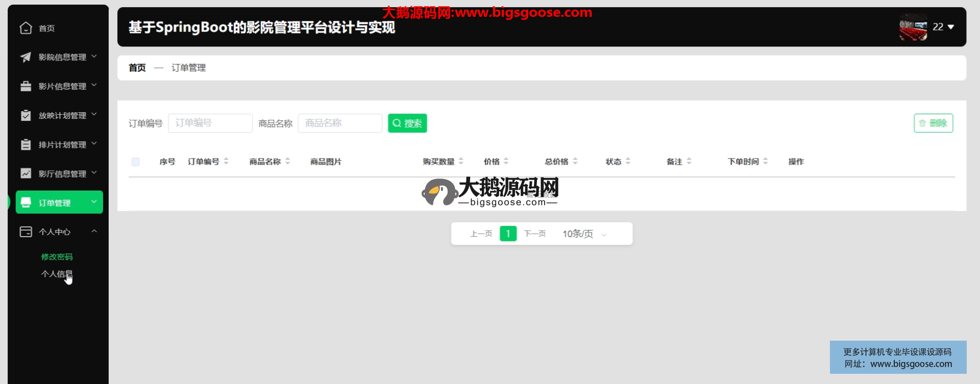Sort the table by 订单编号 column
This screenshot has height=384, width=980.
coord(226,162)
